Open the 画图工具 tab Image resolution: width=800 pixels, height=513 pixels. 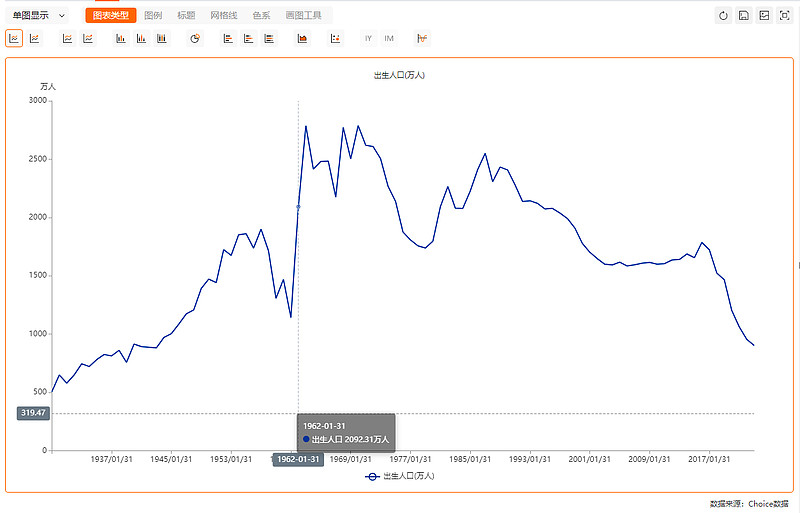click(304, 15)
